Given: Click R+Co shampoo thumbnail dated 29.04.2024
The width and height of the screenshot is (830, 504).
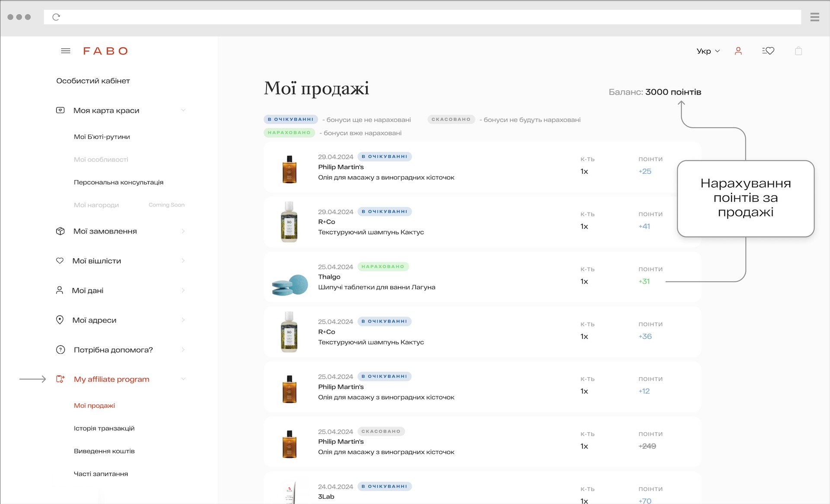Looking at the screenshot, I should point(289,222).
